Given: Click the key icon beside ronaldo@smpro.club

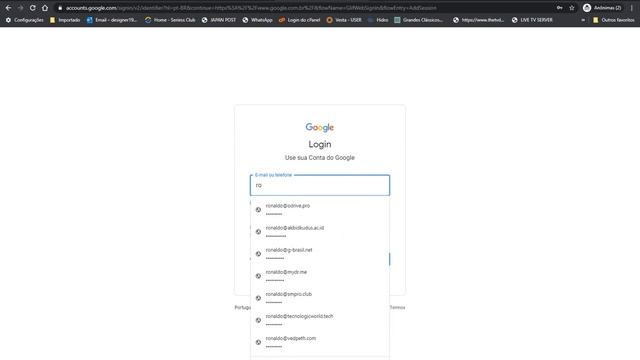Looking at the screenshot, I should (x=258, y=298).
